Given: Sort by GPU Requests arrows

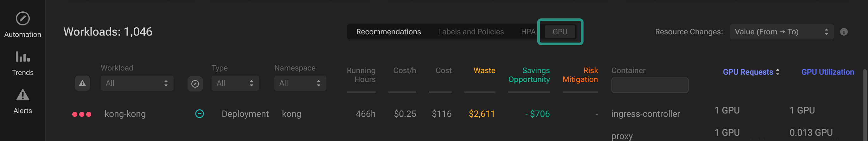Looking at the screenshot, I should 778,72.
